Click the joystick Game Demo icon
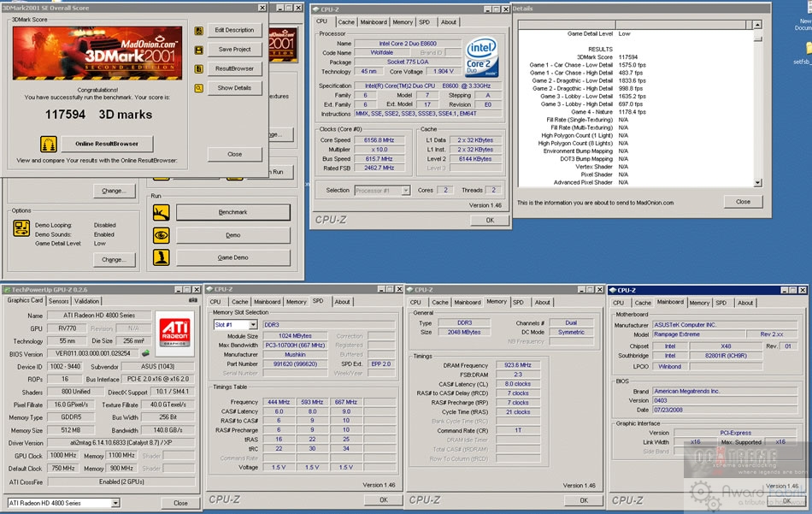812x514 pixels. click(x=161, y=257)
